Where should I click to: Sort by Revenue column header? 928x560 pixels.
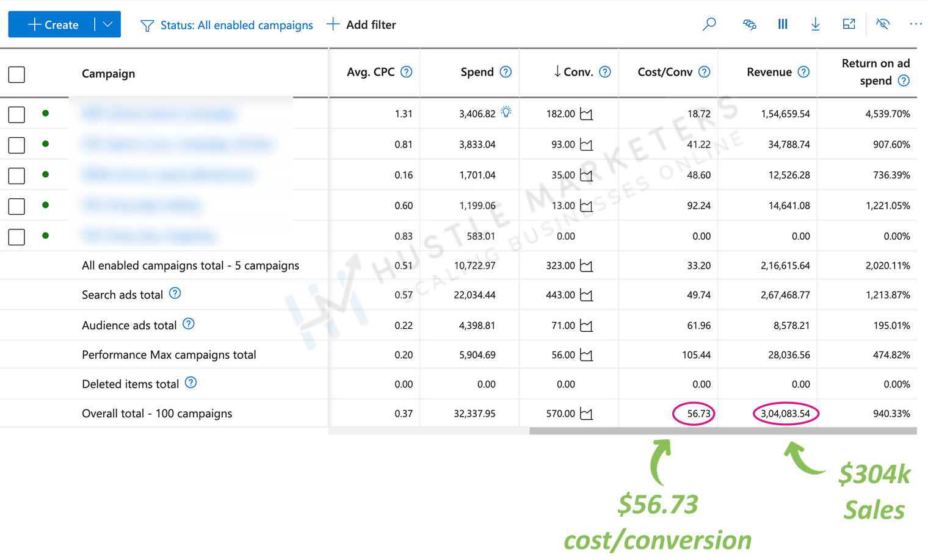click(769, 72)
